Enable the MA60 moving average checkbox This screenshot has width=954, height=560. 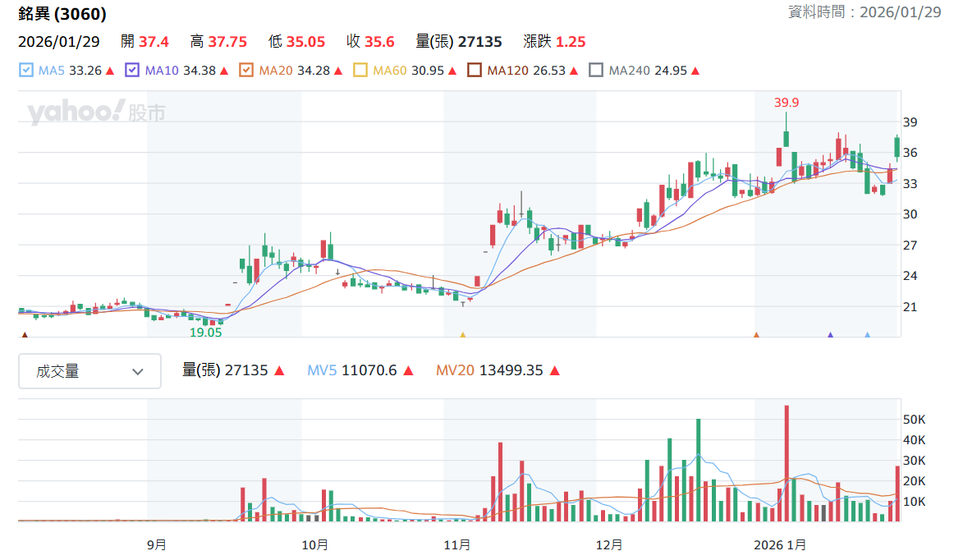coord(360,70)
